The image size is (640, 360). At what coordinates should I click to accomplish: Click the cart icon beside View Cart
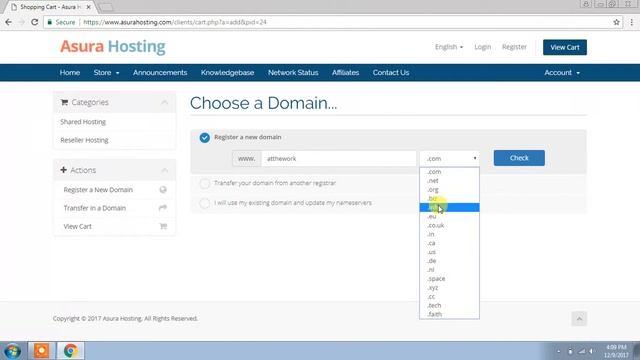pyautogui.click(x=163, y=226)
